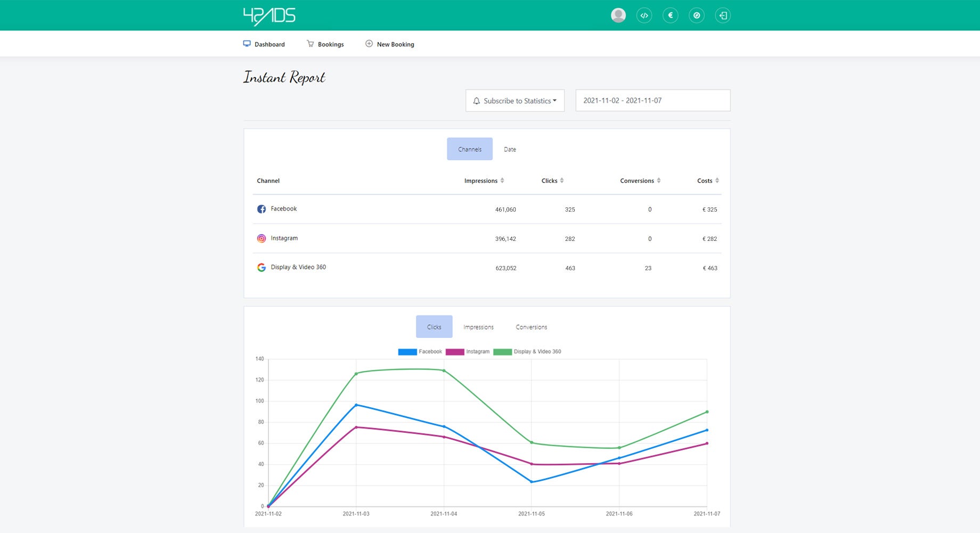
Task: Click the Costs column header text
Action: 705,181
